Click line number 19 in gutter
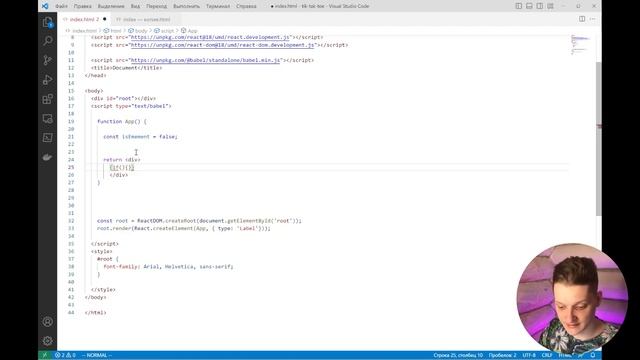Screen dimensions: 640x360 71,121
